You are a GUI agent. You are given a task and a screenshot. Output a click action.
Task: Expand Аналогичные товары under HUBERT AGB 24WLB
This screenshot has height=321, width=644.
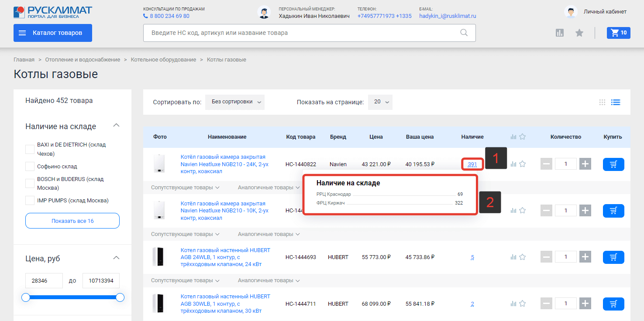269,280
